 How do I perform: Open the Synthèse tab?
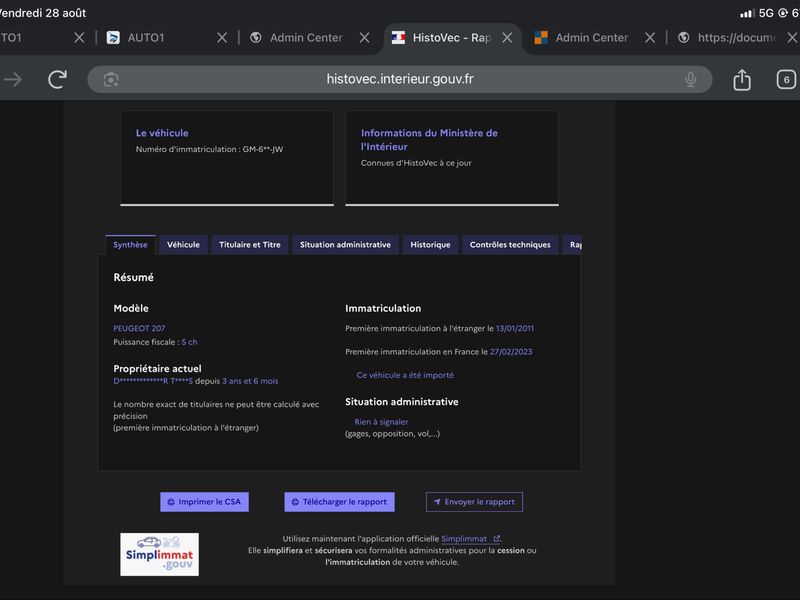click(x=130, y=244)
